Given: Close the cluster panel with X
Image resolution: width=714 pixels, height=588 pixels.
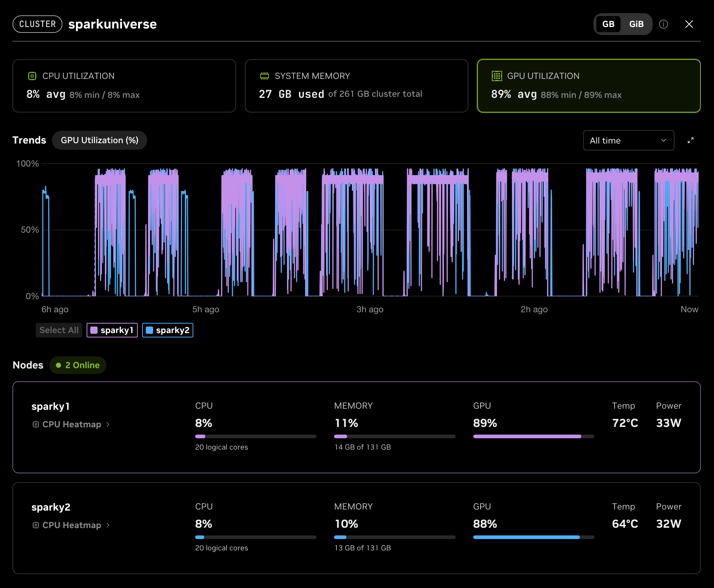Looking at the screenshot, I should pyautogui.click(x=689, y=24).
